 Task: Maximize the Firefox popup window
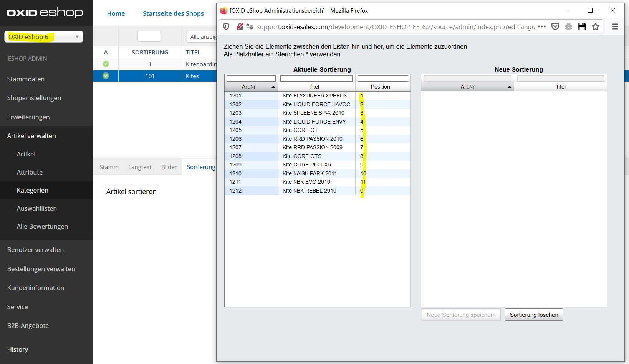pyautogui.click(x=590, y=10)
